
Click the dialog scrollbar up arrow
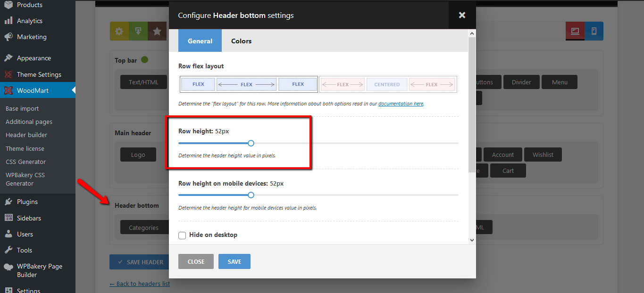click(x=472, y=34)
